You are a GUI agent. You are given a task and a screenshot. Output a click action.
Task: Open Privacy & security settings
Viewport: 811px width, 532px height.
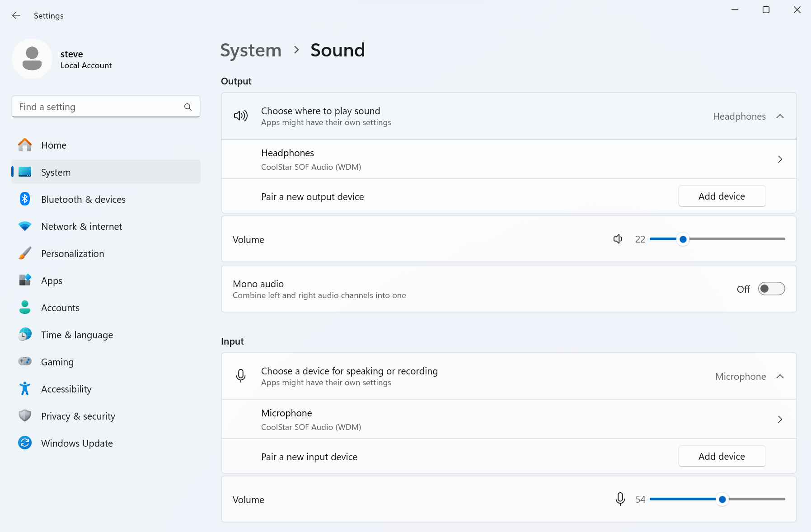(106, 416)
